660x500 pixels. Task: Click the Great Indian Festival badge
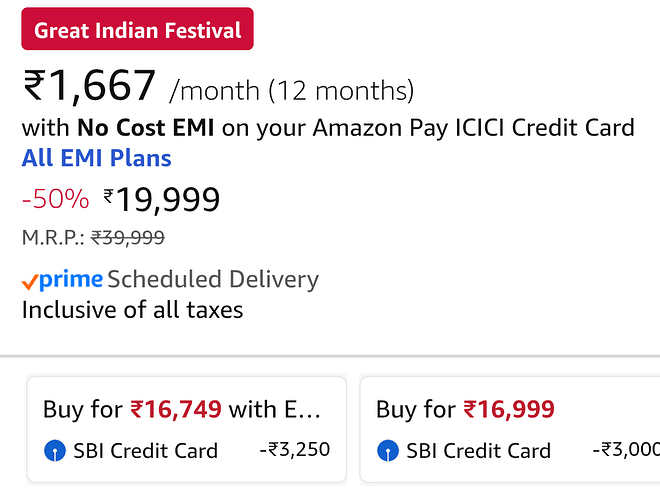(137, 29)
